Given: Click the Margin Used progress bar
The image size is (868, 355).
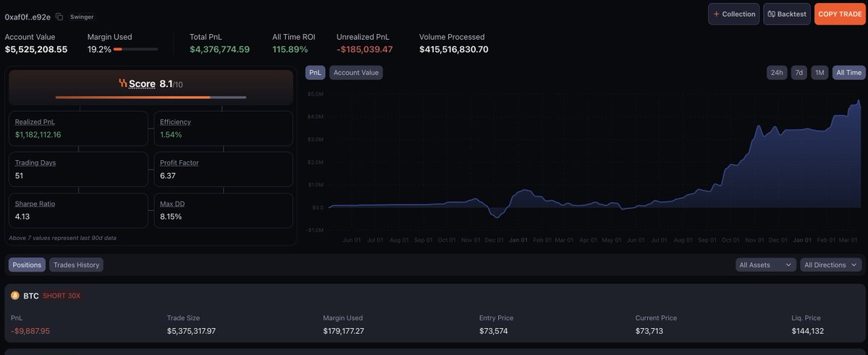Looking at the screenshot, I should pos(135,49).
